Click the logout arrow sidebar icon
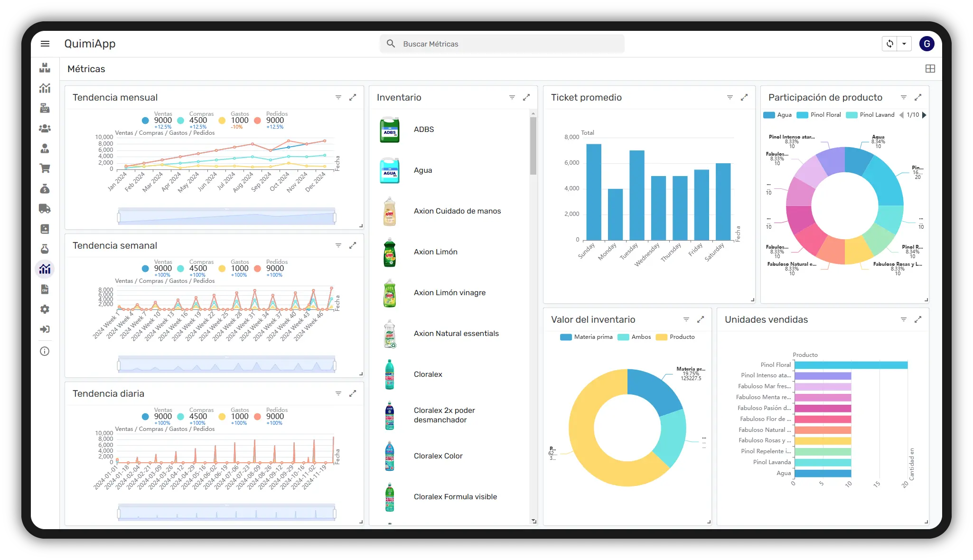This screenshot has height=560, width=973. click(45, 329)
